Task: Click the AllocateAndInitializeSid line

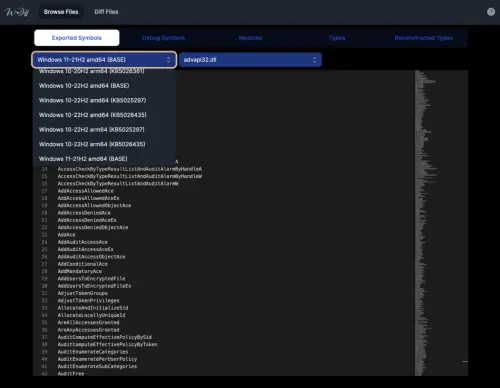Action: pos(93,308)
